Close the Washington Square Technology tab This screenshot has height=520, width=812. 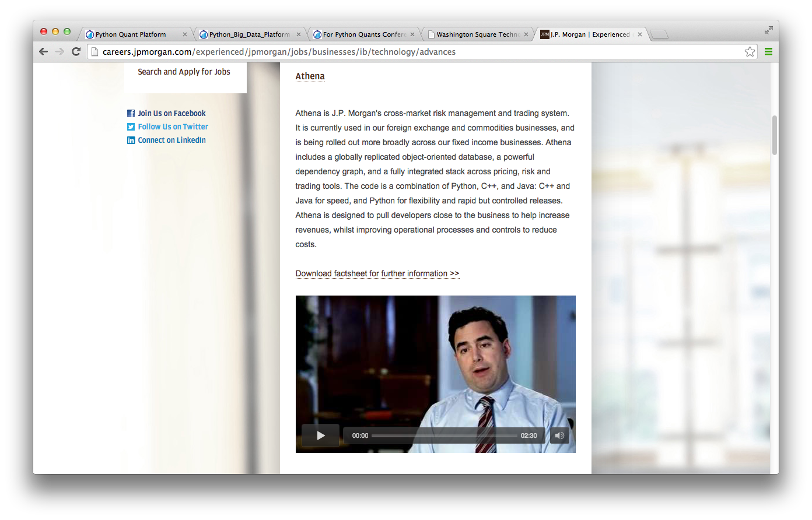point(526,34)
